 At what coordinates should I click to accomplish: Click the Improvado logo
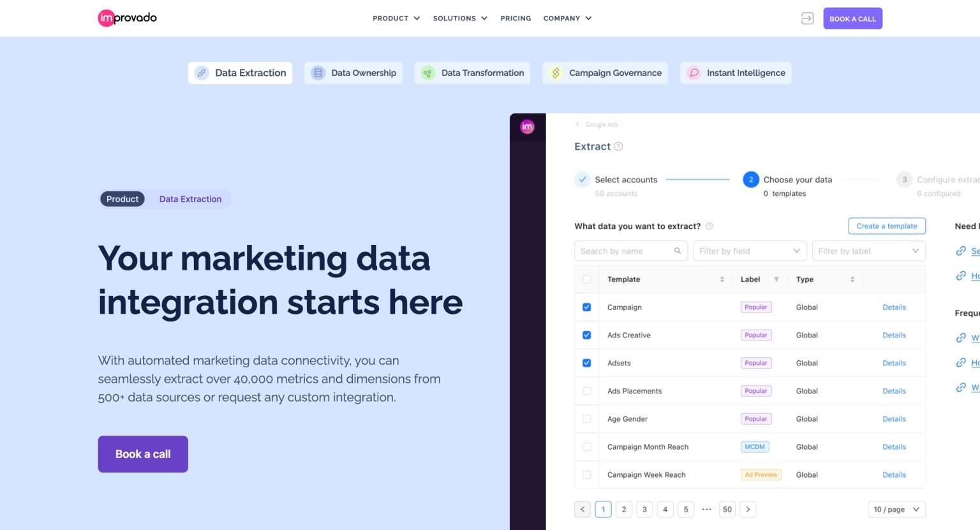126,18
